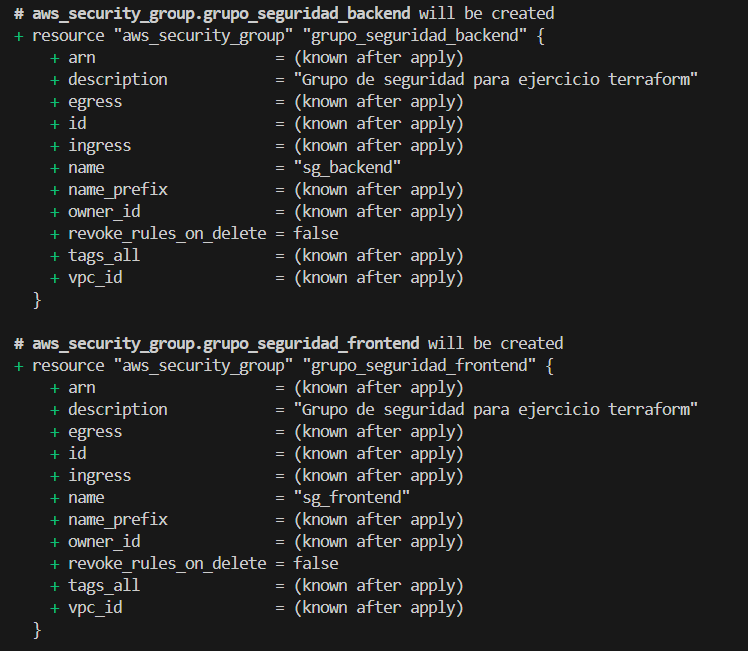Click the grupo_seguridad_backend "will be created" header

(284, 13)
